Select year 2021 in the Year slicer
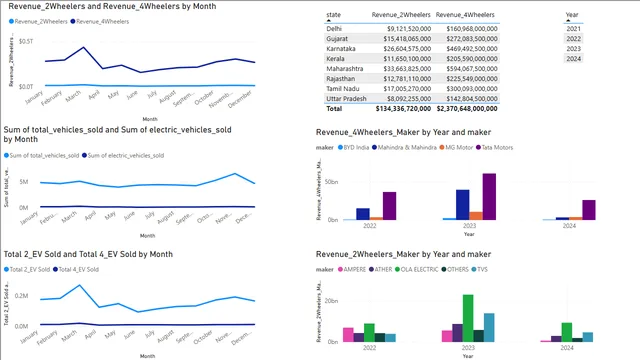The height and width of the screenshot is (360, 640). pyautogui.click(x=573, y=29)
